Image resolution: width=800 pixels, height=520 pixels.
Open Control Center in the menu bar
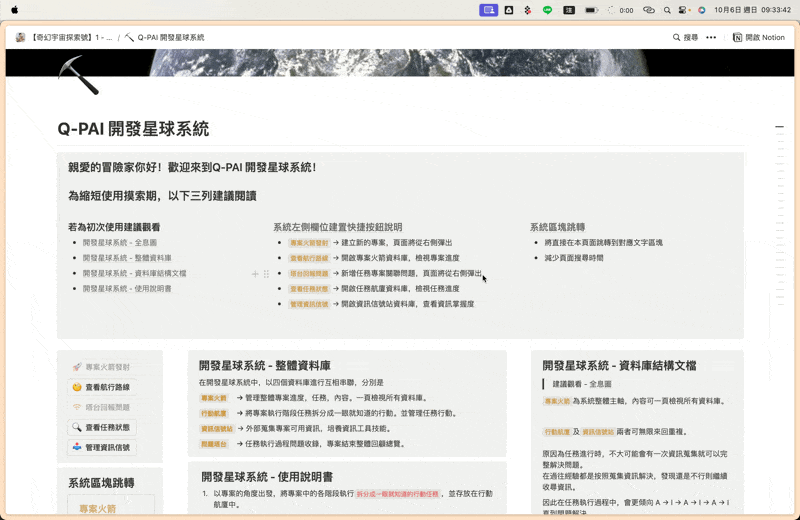coord(684,10)
